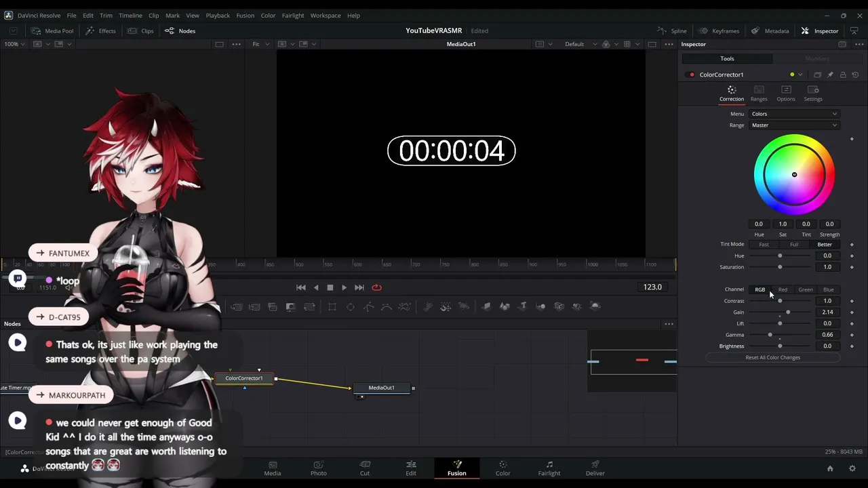The width and height of the screenshot is (868, 488).
Task: Select the RGB channel button
Action: [x=760, y=289]
